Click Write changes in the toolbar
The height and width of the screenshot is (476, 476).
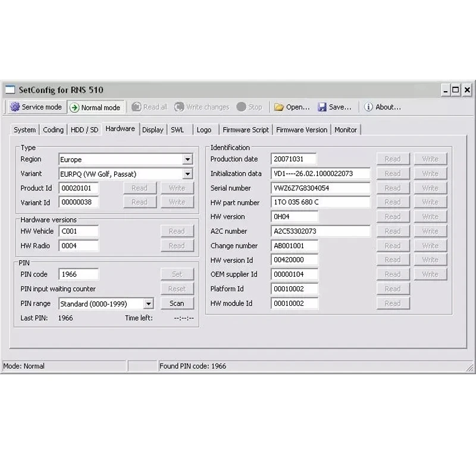pyautogui.click(x=202, y=107)
